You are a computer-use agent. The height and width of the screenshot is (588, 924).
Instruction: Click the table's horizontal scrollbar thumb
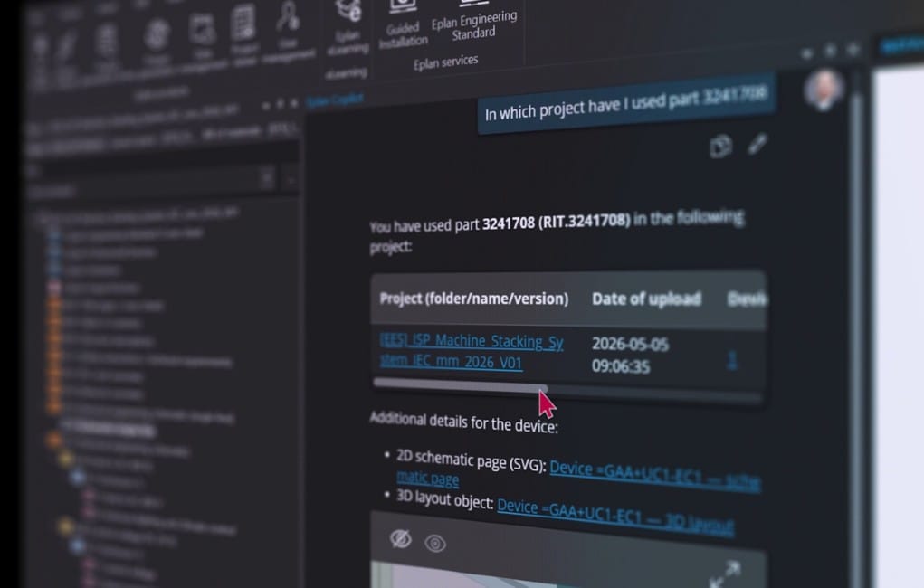[461, 385]
